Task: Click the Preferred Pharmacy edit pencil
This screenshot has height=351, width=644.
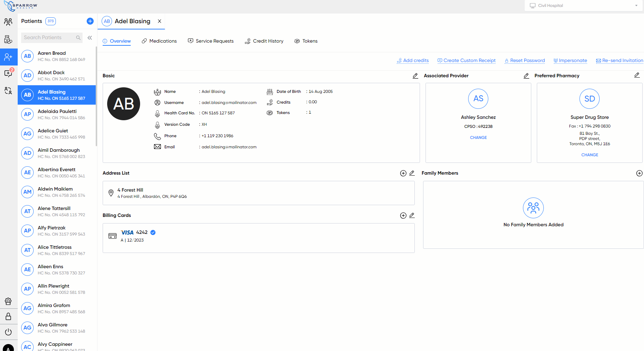Action: point(637,75)
